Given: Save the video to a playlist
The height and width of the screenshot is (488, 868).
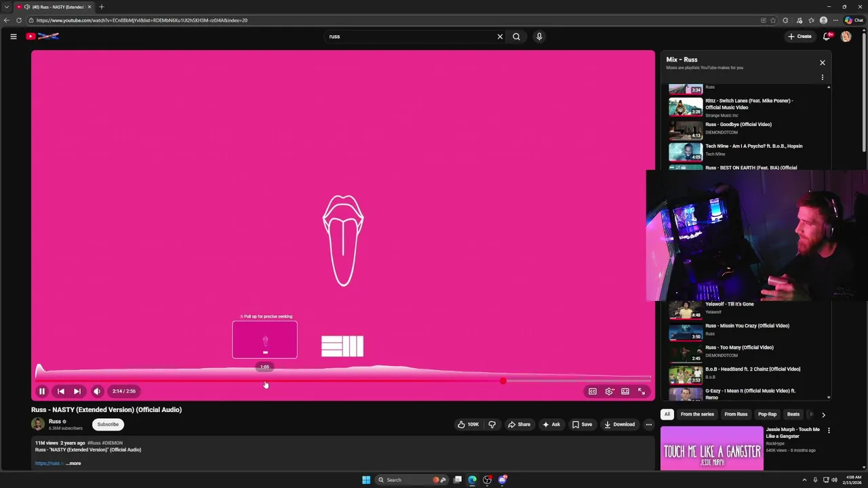Looking at the screenshot, I should 582,424.
